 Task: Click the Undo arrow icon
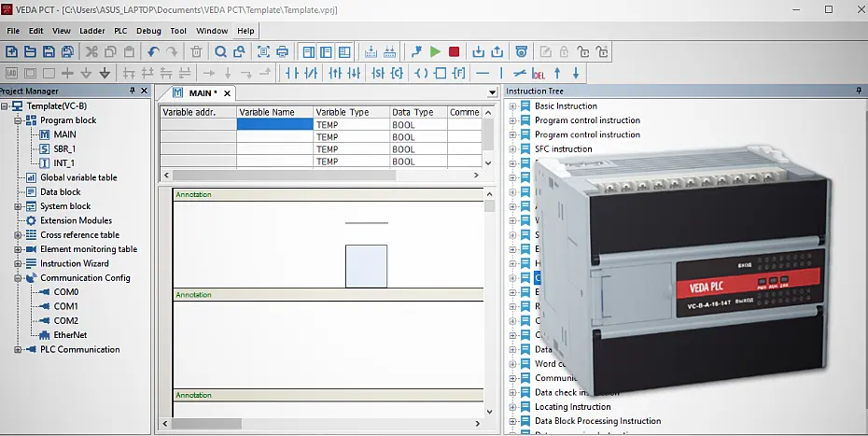tap(153, 52)
